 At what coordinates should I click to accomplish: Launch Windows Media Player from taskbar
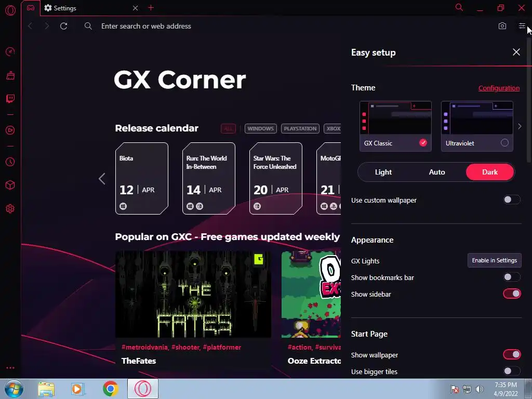(x=77, y=389)
